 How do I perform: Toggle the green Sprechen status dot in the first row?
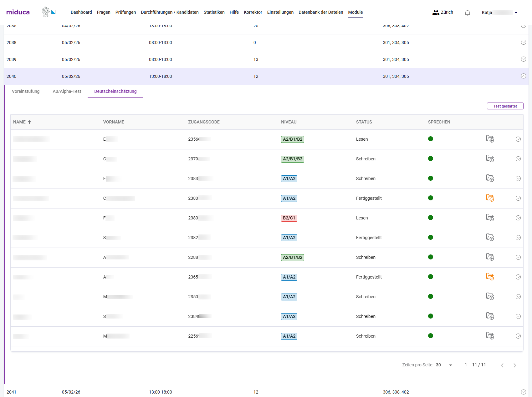pos(431,138)
